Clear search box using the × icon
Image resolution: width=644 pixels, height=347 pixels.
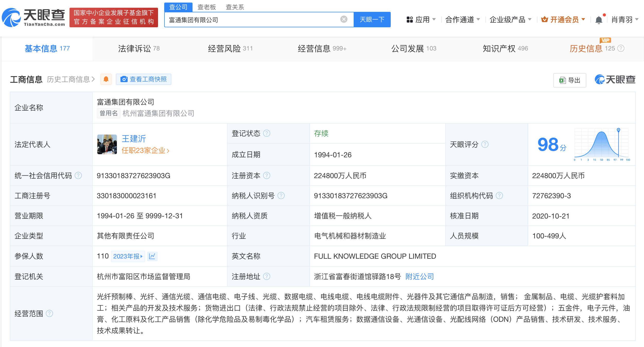(343, 19)
